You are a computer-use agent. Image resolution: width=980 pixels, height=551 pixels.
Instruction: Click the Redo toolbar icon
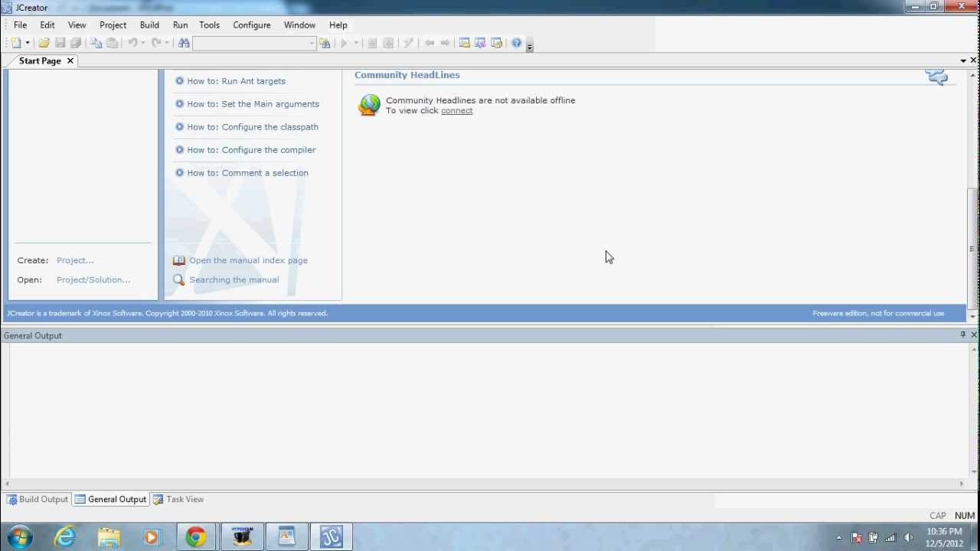point(156,44)
